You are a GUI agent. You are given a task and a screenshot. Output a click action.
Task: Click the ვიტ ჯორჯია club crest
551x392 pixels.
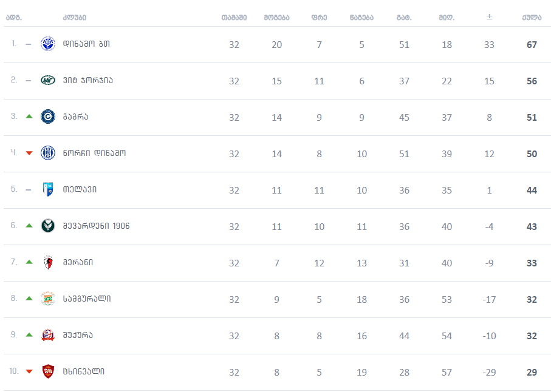[47, 80]
